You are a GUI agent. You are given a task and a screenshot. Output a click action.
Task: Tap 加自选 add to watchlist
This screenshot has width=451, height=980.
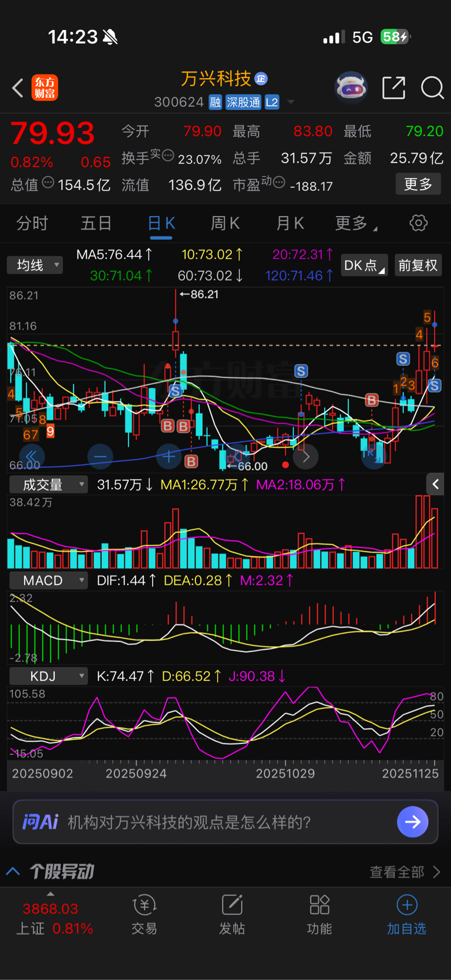click(406, 914)
